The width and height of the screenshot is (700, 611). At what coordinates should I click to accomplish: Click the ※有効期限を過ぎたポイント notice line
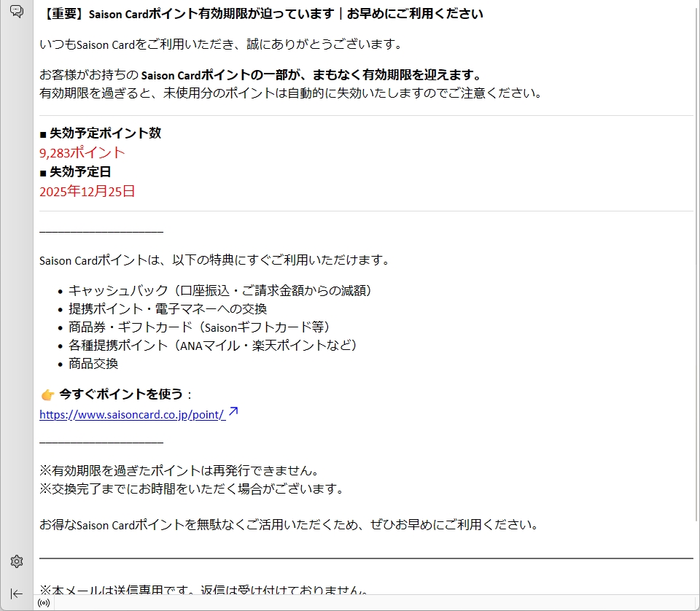[x=179, y=470]
